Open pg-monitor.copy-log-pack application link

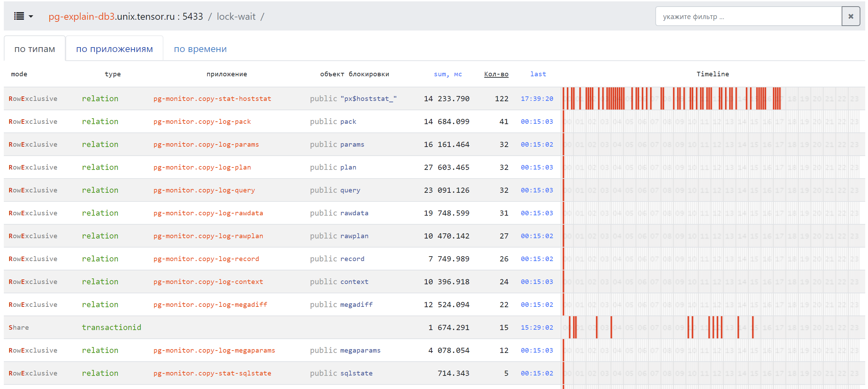(x=202, y=121)
